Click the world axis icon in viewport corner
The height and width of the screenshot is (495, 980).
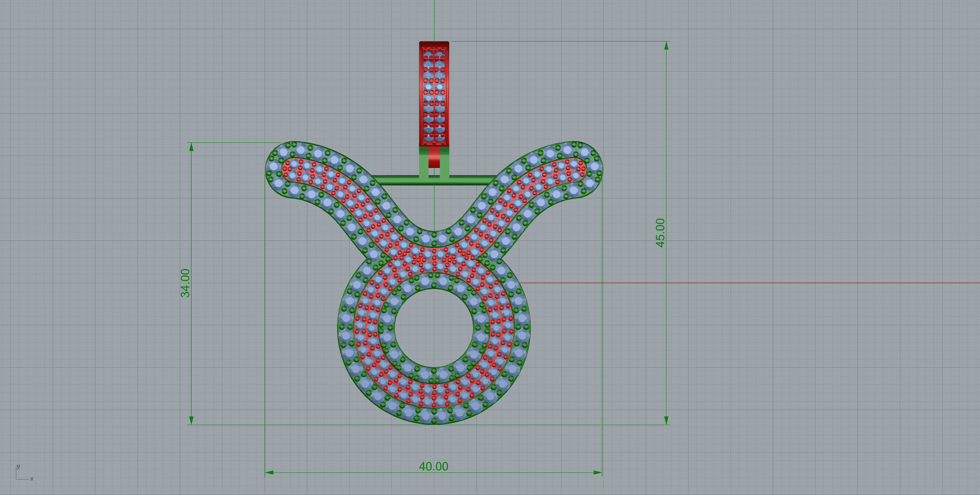(x=24, y=472)
